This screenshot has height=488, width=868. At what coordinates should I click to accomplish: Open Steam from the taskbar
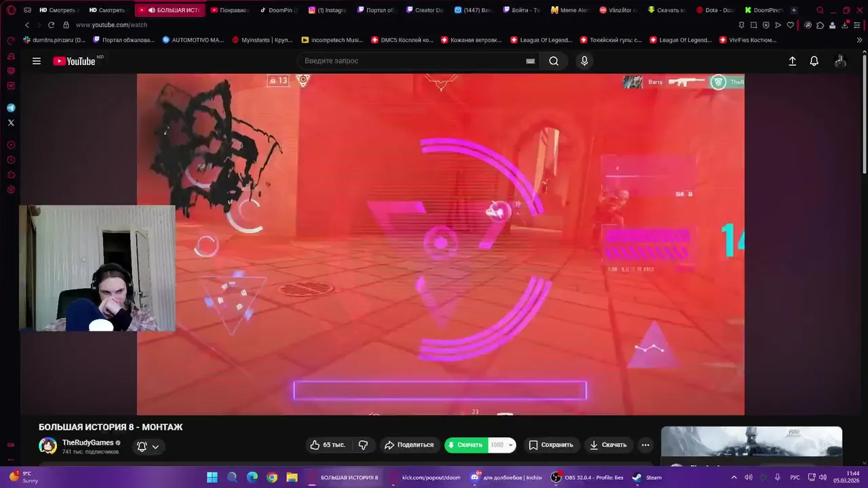pyautogui.click(x=646, y=477)
